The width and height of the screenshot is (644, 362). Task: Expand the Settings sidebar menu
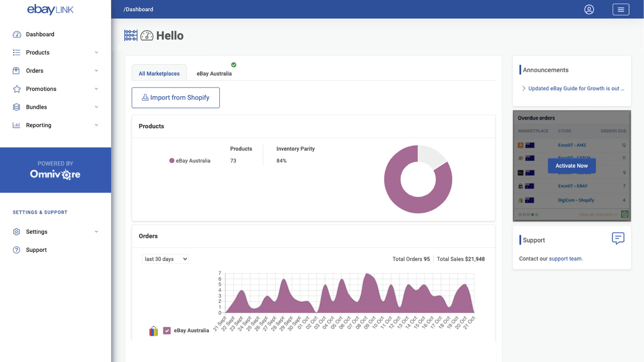(96, 231)
